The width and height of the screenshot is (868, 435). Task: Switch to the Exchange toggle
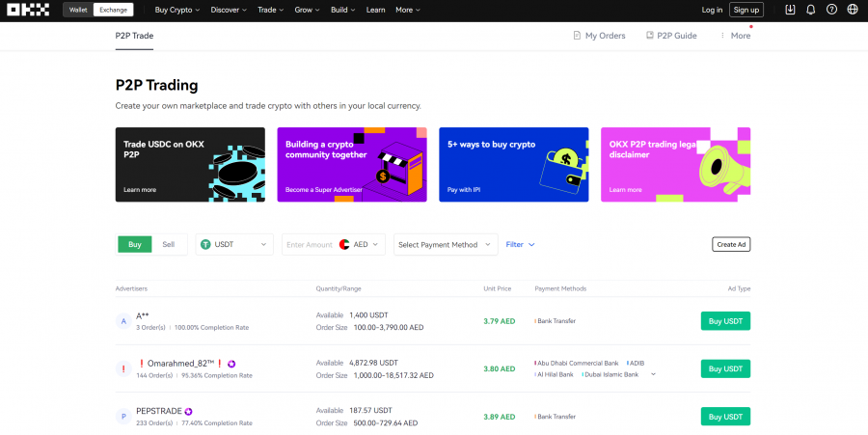[x=113, y=10]
